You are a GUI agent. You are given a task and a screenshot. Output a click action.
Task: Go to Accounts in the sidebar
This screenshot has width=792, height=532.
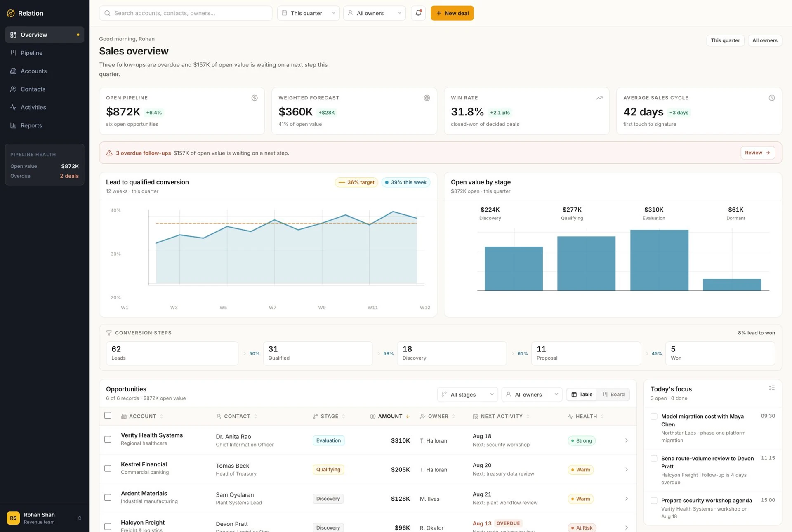45,71
